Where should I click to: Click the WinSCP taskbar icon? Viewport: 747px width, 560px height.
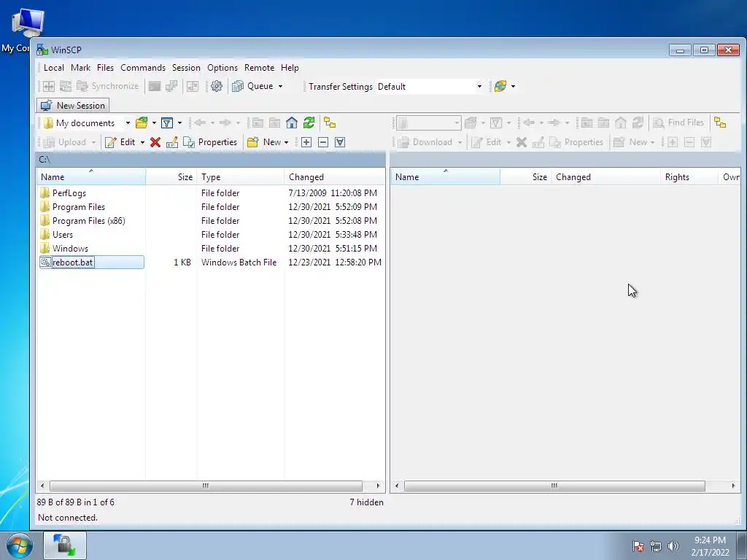pyautogui.click(x=65, y=545)
